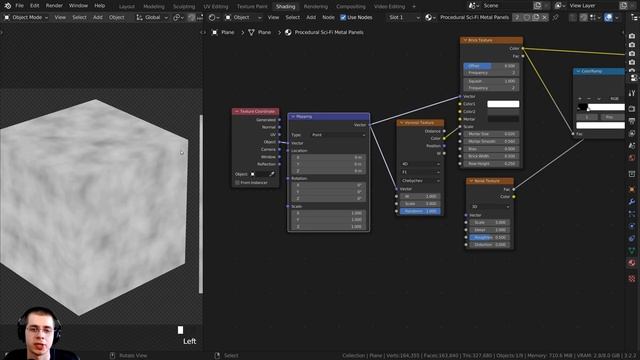Remove ColorRamp stop with minus button
Viewport: 640px width, 360px height.
coord(589,99)
